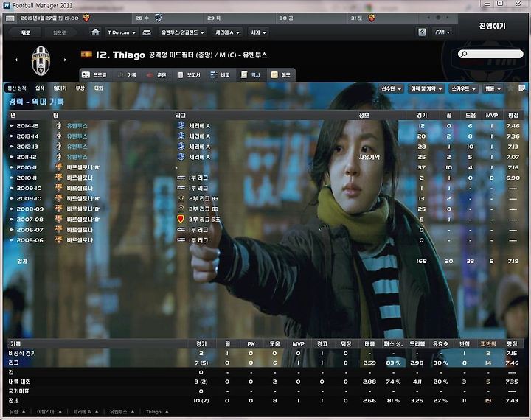Select the 업적 sub-tab

coord(40,88)
